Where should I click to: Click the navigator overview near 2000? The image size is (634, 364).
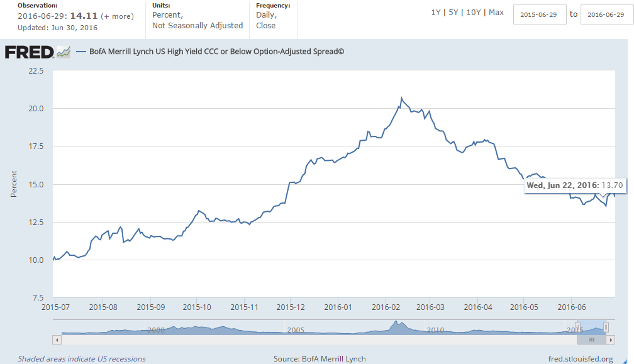click(x=156, y=330)
